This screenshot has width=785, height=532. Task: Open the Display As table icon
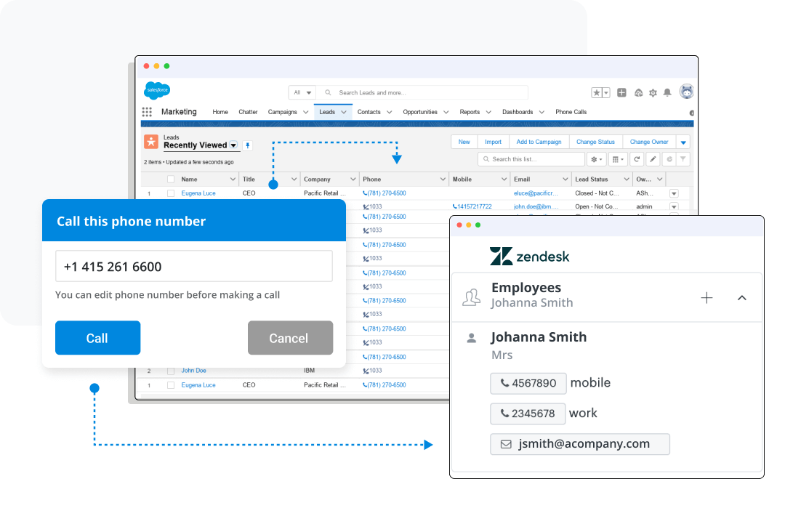[618, 159]
